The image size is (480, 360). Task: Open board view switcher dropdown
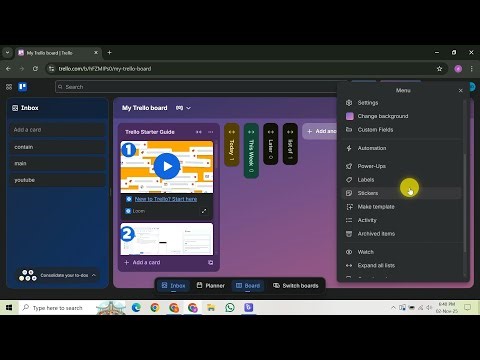point(184,108)
